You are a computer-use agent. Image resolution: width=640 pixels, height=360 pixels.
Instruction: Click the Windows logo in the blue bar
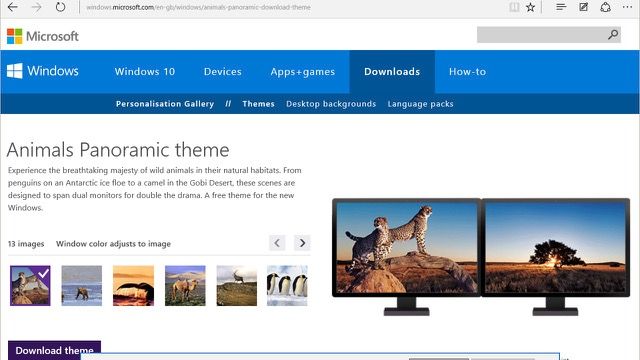point(43,71)
